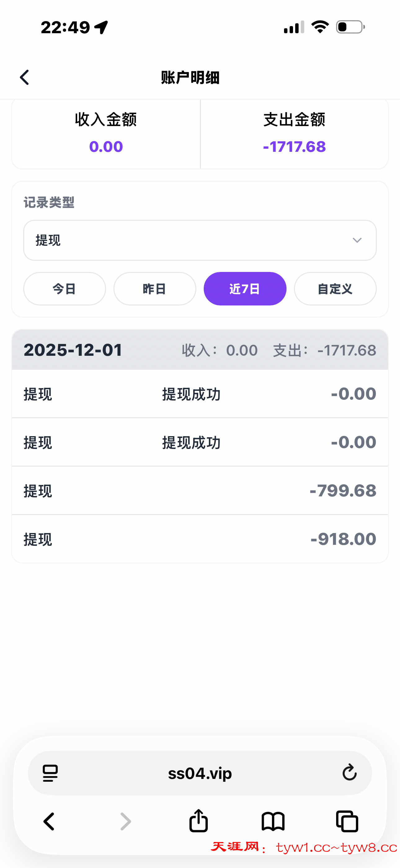Open the -799.68 提现 record
This screenshot has height=868, width=400.
click(x=200, y=491)
